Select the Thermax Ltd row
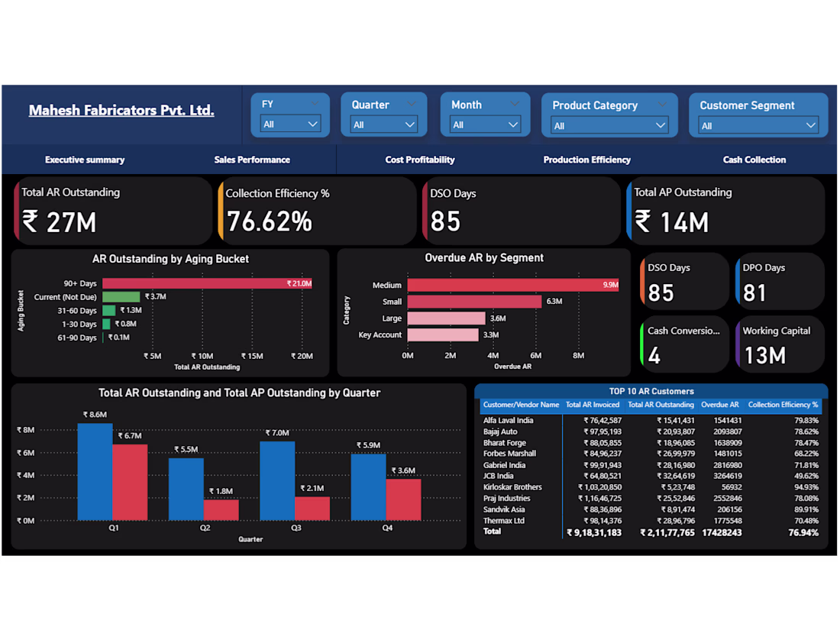Image resolution: width=840 pixels, height=630 pixels. [651, 521]
